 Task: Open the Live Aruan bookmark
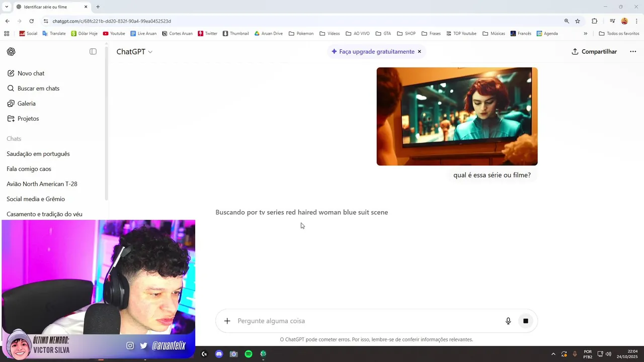pos(143,34)
